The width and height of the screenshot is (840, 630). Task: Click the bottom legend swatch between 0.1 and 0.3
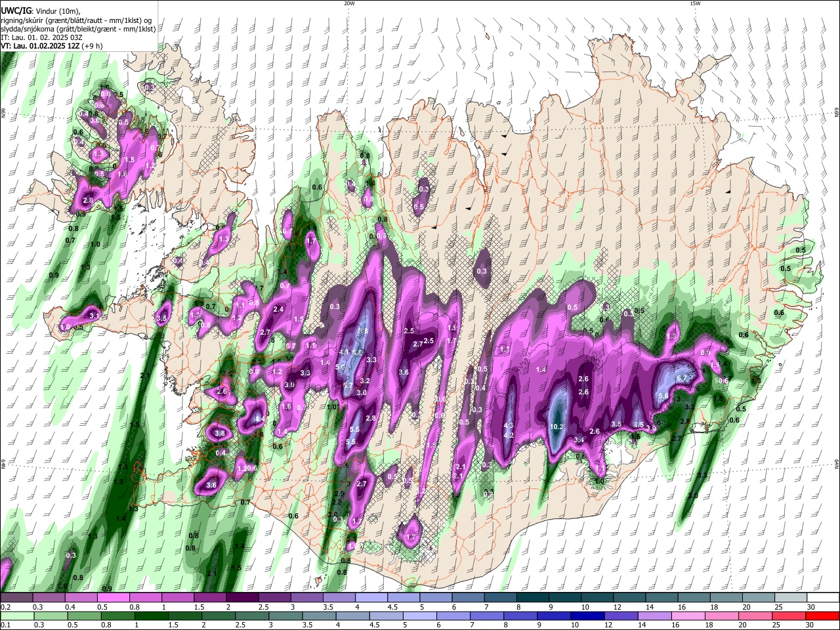(x=16, y=616)
